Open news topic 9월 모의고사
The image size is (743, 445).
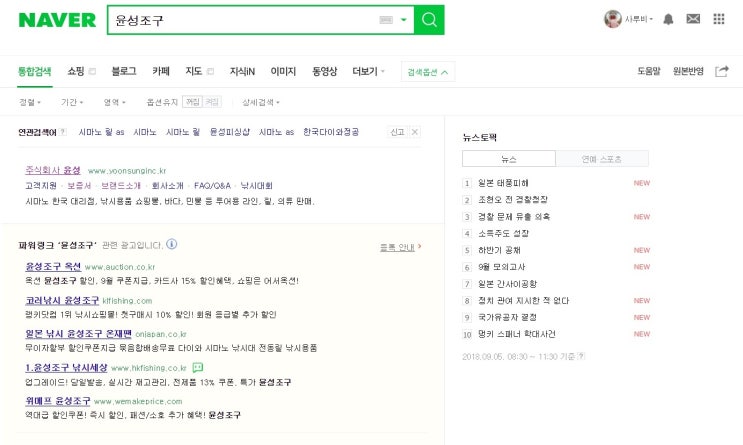(501, 267)
